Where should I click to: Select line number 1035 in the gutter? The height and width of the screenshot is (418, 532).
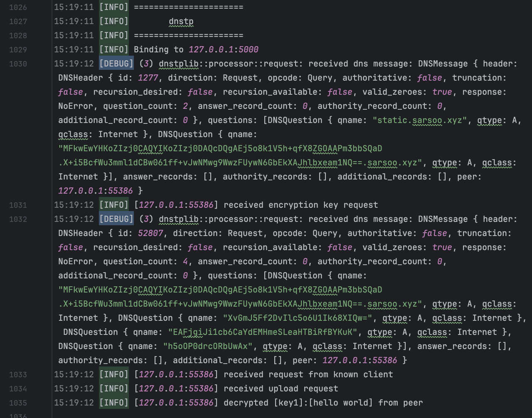[x=18, y=403]
